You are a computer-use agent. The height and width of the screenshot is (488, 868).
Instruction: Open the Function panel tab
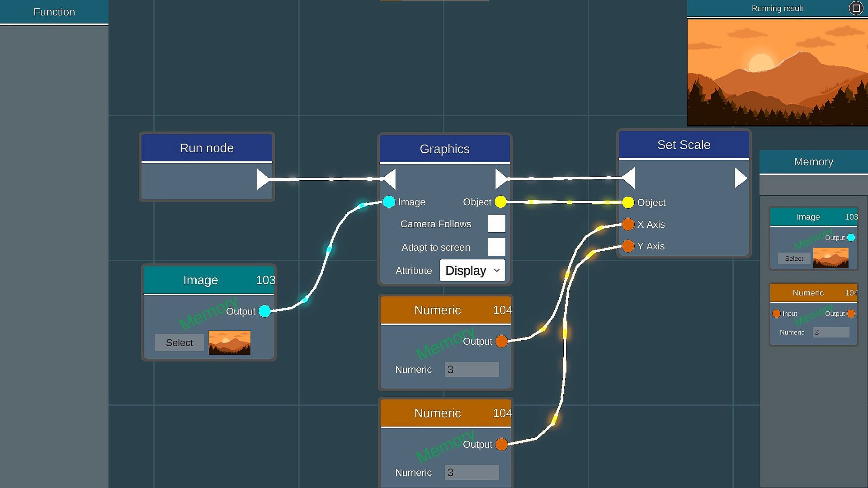[x=54, y=12]
